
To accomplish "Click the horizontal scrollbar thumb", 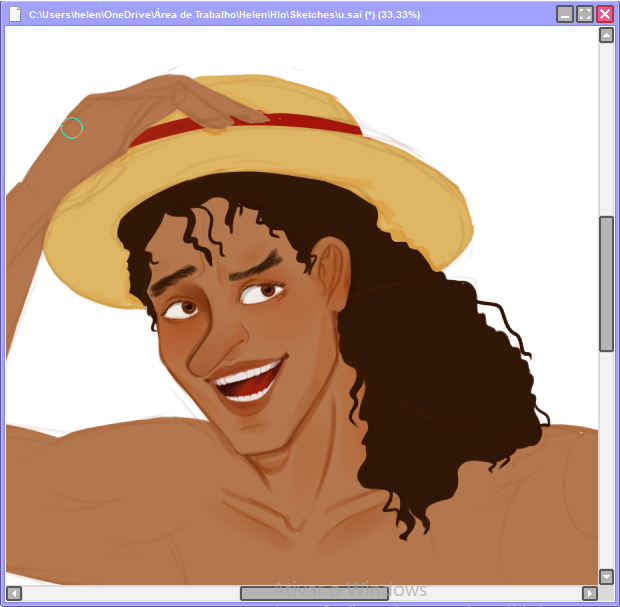I will pyautogui.click(x=314, y=593).
